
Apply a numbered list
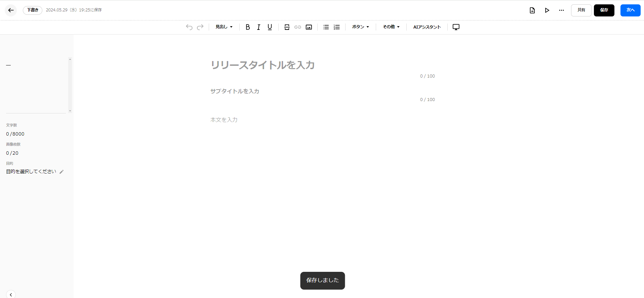coord(337,27)
